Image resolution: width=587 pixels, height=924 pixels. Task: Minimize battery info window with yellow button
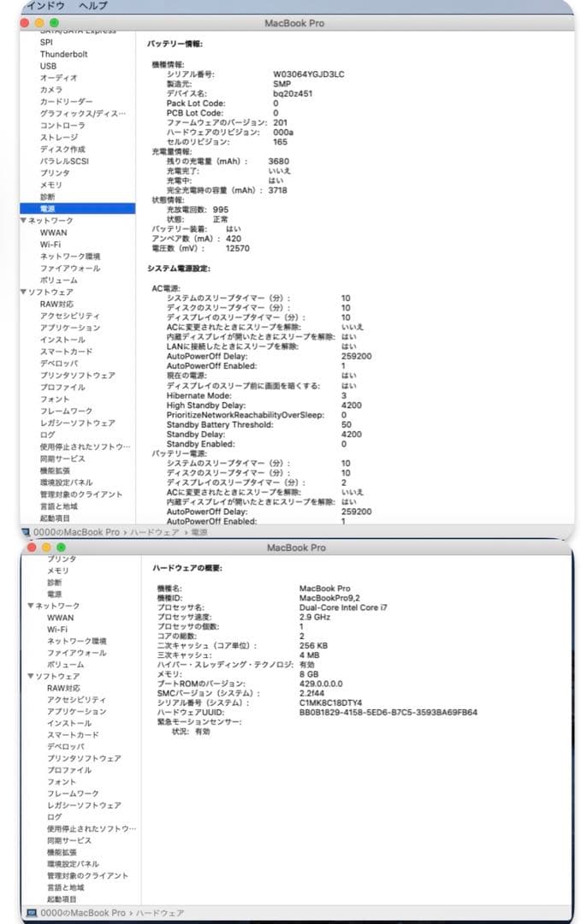pos(39,23)
